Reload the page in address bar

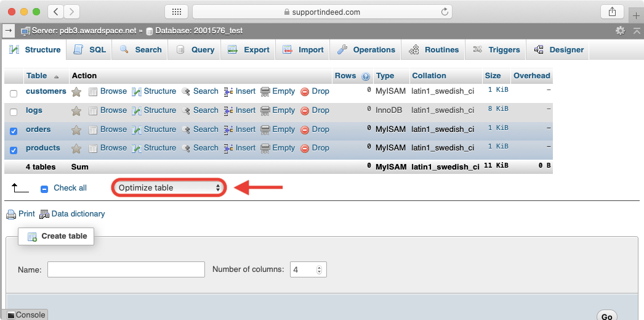444,12
